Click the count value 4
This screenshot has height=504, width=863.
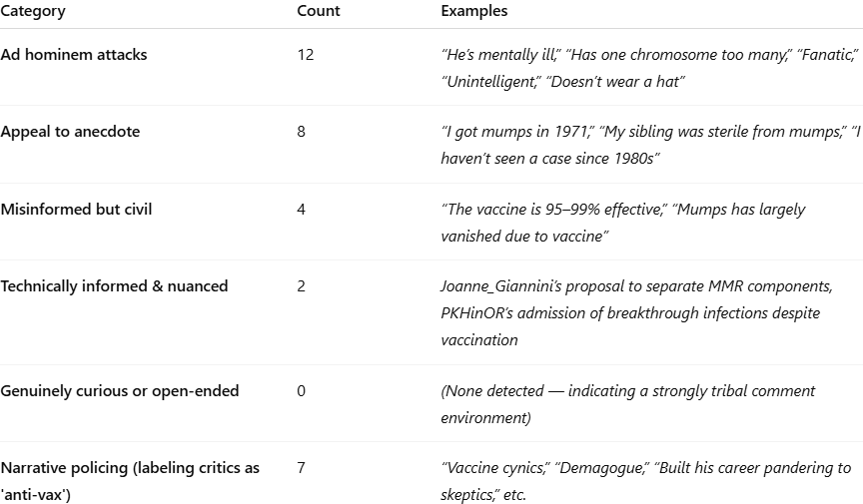(302, 210)
